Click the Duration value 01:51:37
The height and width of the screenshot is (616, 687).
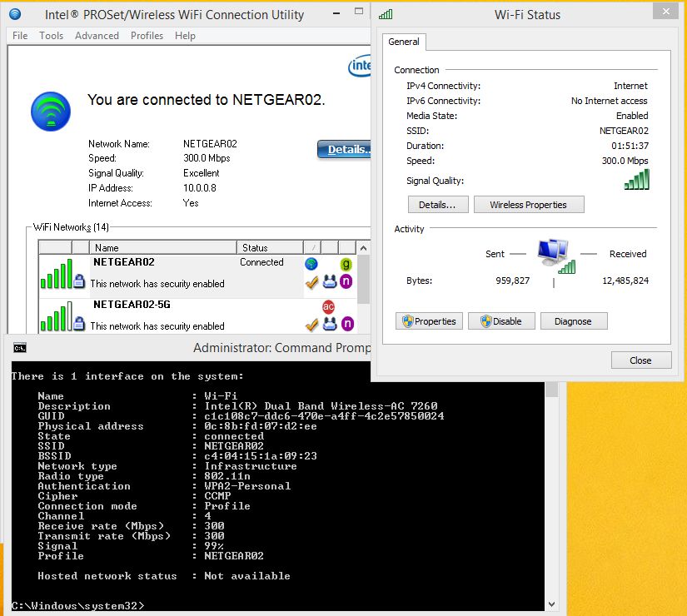click(x=630, y=146)
